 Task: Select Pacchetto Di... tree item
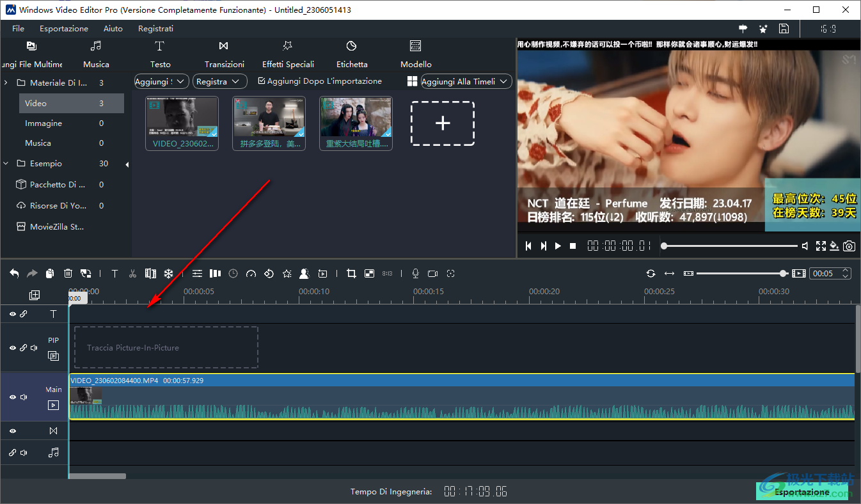(x=57, y=185)
